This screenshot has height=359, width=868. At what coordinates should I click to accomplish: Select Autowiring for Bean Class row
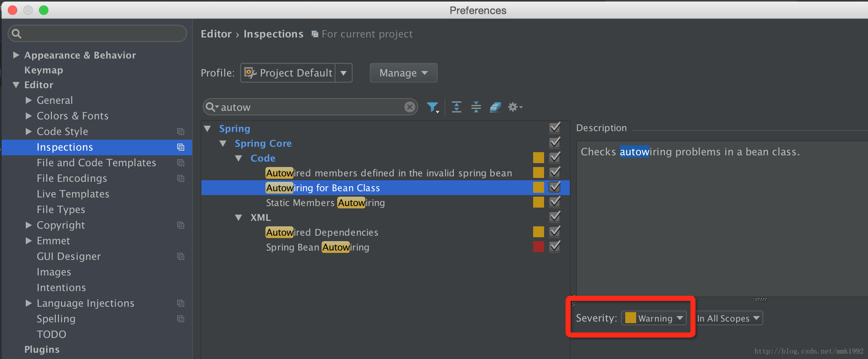[385, 188]
